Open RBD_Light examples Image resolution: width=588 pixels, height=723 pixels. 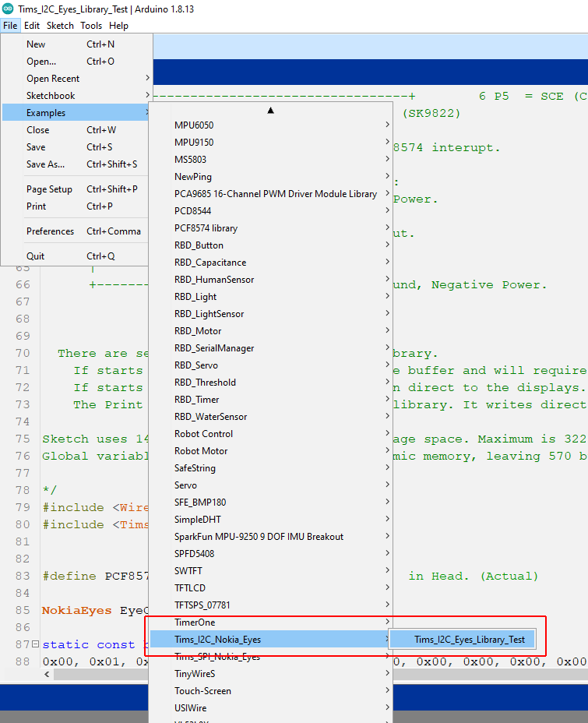pos(270,297)
